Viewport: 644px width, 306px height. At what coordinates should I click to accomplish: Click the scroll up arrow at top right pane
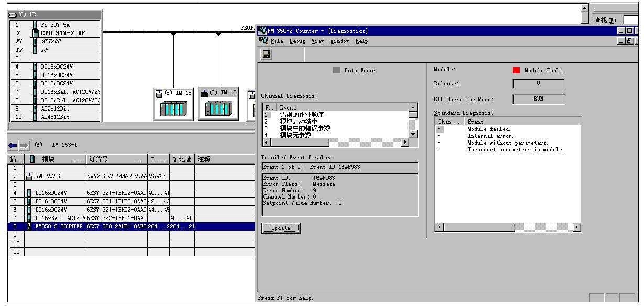[x=585, y=8]
